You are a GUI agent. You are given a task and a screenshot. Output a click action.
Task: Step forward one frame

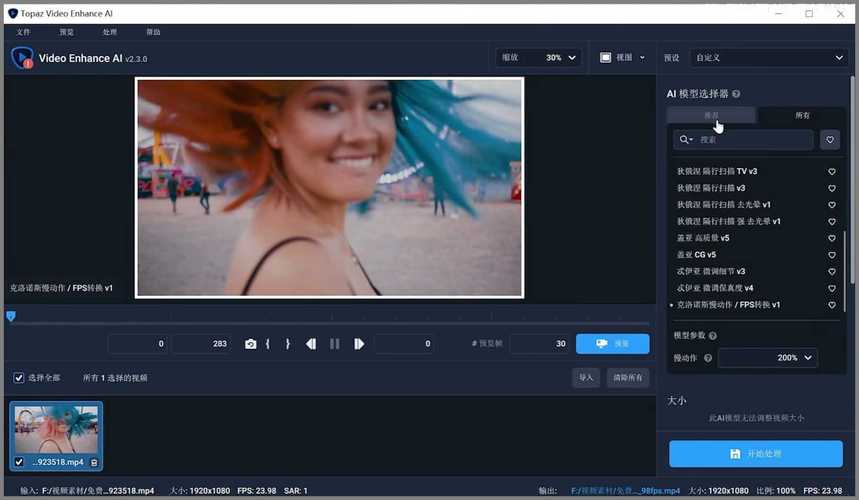(359, 344)
